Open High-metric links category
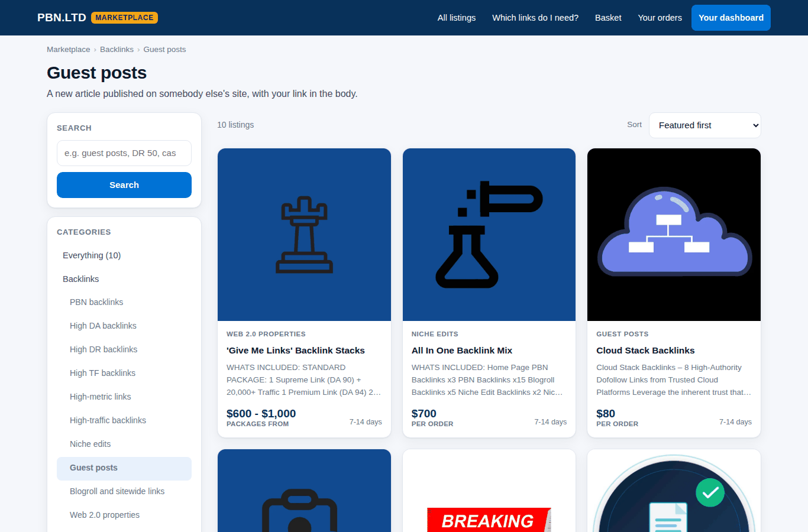The width and height of the screenshot is (808, 532). click(x=124, y=397)
